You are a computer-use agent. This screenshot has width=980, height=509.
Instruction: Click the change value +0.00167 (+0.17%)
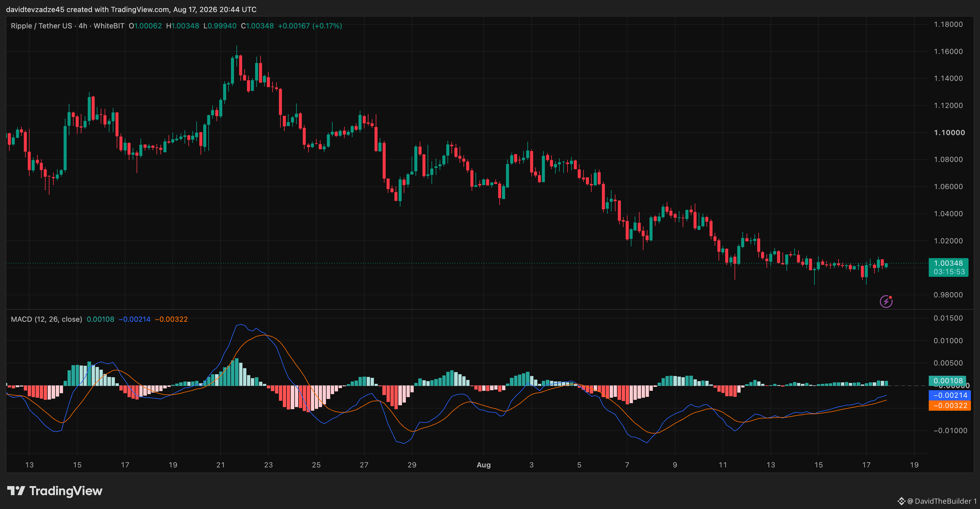pyautogui.click(x=310, y=26)
